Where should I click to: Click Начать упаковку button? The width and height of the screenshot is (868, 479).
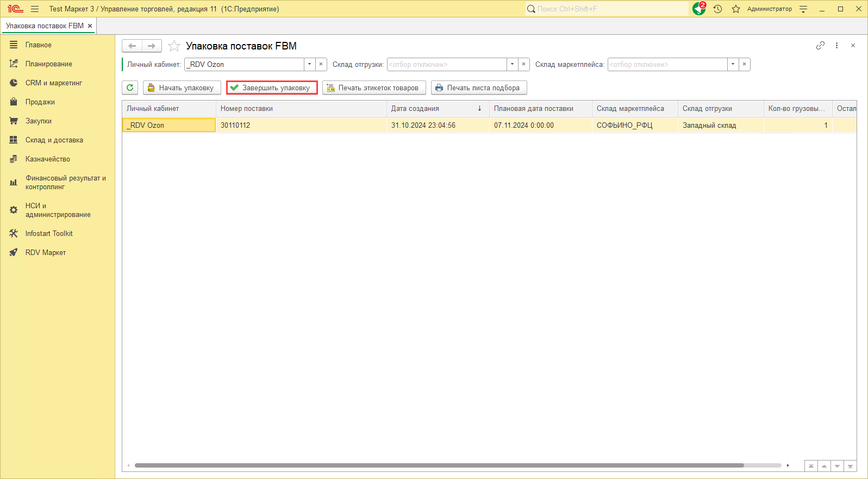pos(182,88)
